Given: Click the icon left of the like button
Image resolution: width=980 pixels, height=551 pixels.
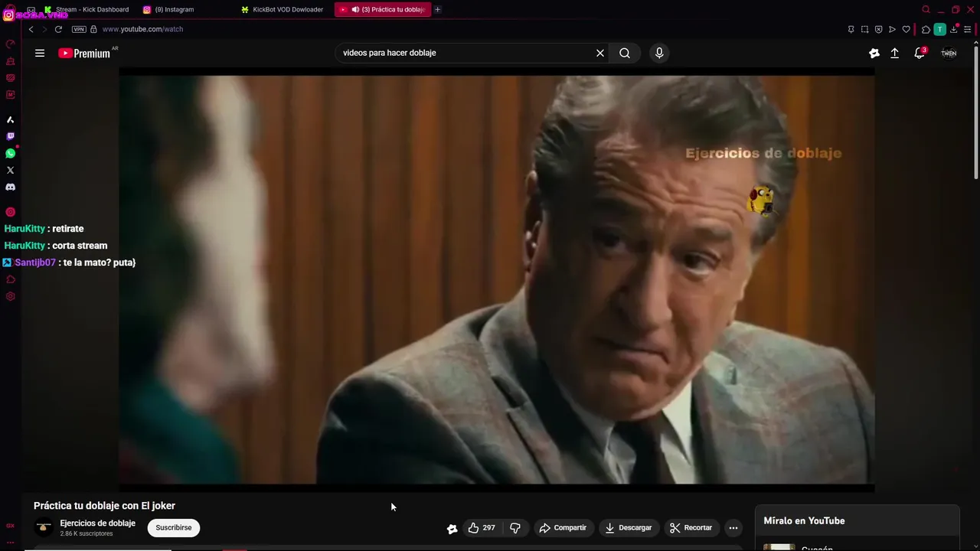Looking at the screenshot, I should pyautogui.click(x=452, y=528).
